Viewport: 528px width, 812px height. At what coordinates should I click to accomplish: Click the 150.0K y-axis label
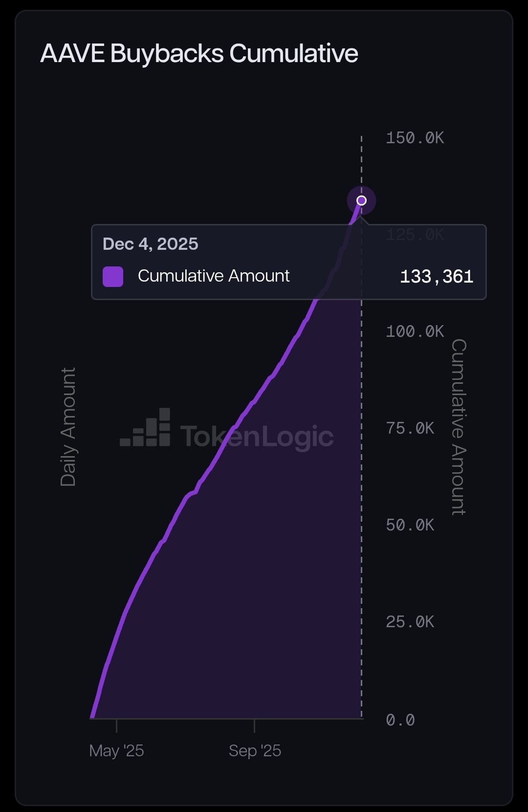pyautogui.click(x=415, y=138)
